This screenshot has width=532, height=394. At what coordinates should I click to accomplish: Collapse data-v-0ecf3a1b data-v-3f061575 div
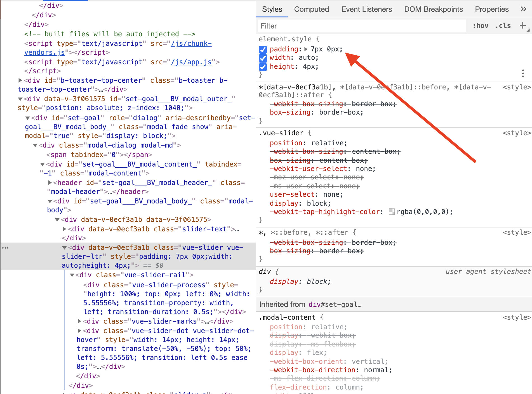tap(57, 220)
